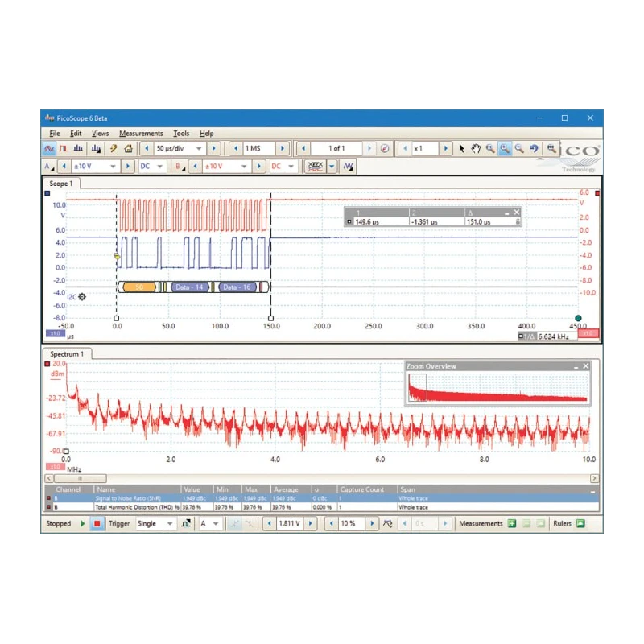
Task: Close the Zoom Overview panel
Action: (x=586, y=366)
